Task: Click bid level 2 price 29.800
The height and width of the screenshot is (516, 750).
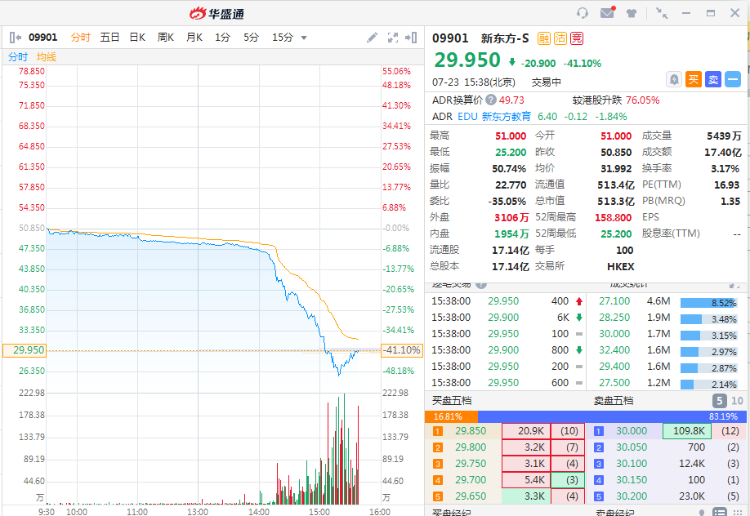Action: coord(471,447)
